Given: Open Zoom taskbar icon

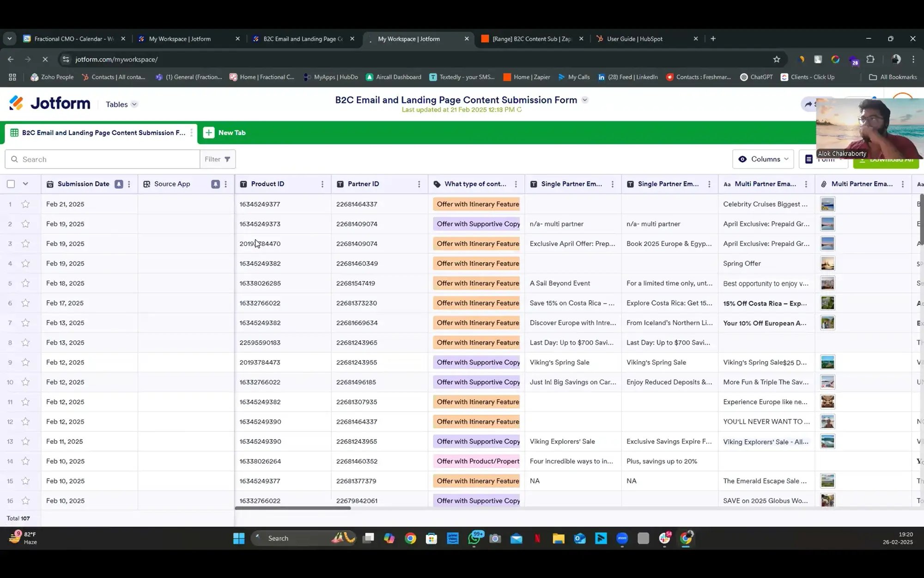Looking at the screenshot, I should coord(622,538).
